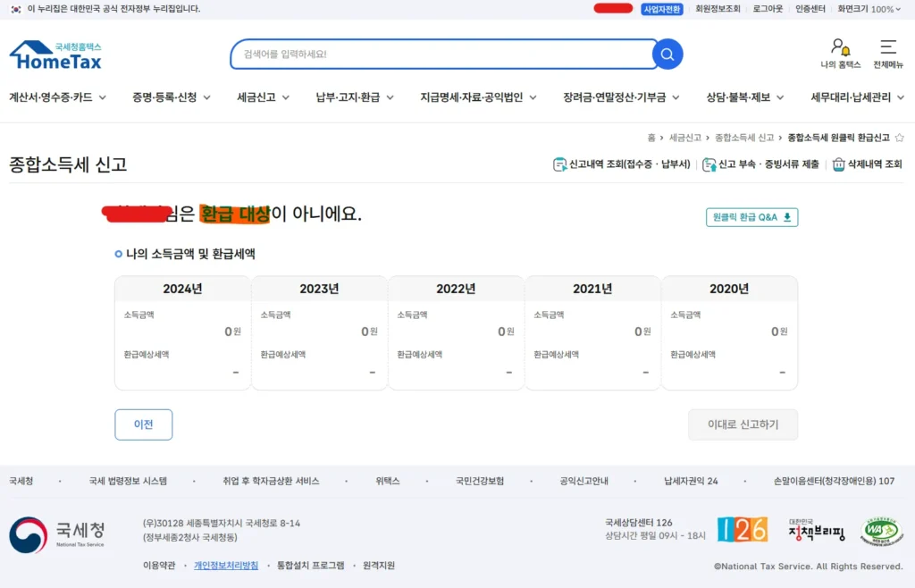Click the WA web accessibility certification mark
Viewport: 915px width, 588px height.
pos(880,529)
